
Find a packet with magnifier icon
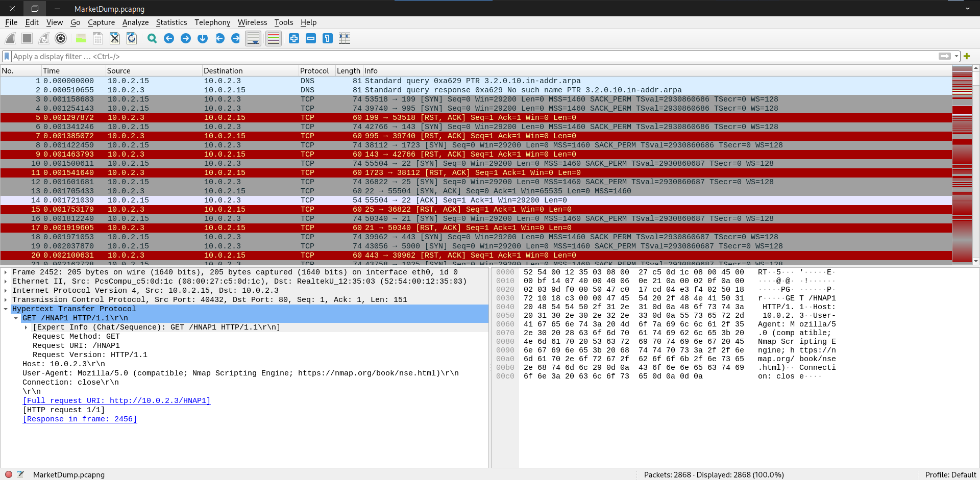(x=152, y=38)
